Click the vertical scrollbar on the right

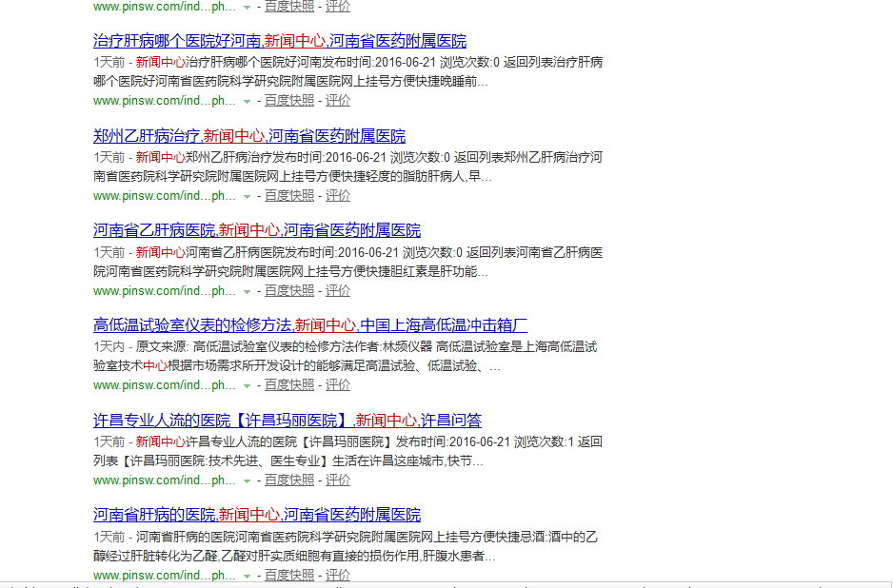887,285
